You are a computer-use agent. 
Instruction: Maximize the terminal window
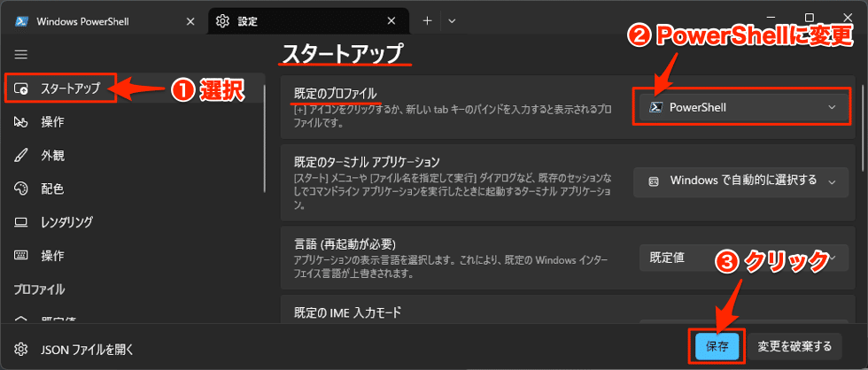[x=810, y=18]
